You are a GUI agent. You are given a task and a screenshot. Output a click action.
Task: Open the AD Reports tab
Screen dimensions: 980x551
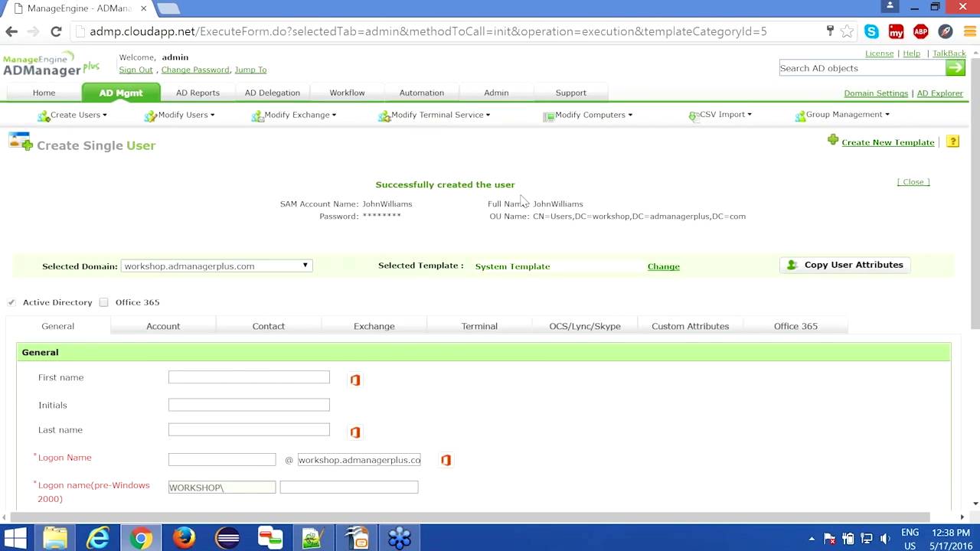pyautogui.click(x=198, y=93)
